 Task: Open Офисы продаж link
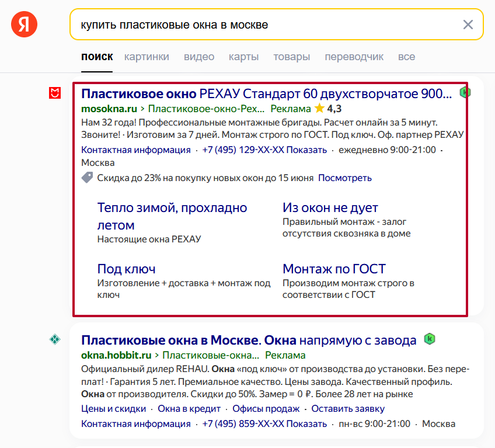pyautogui.click(x=266, y=408)
